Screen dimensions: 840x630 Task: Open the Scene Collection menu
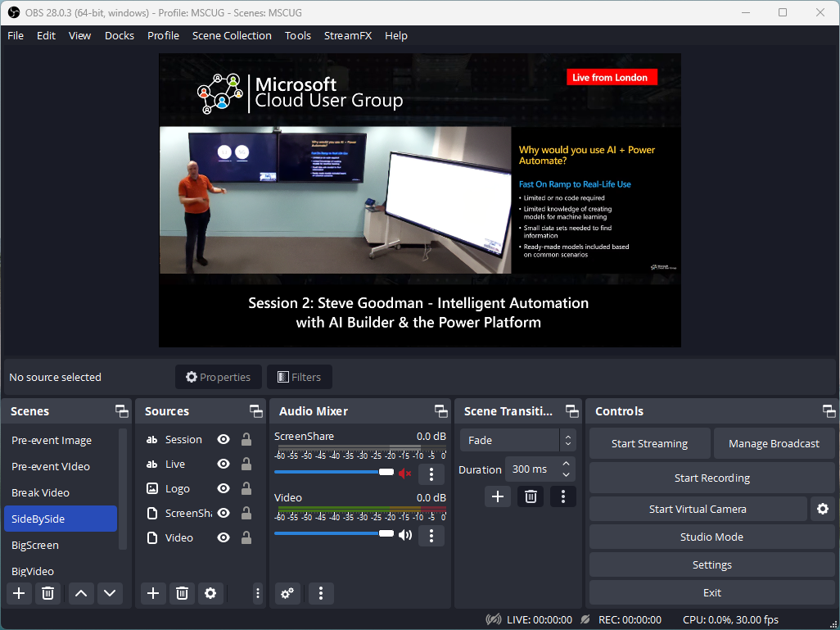tap(232, 35)
